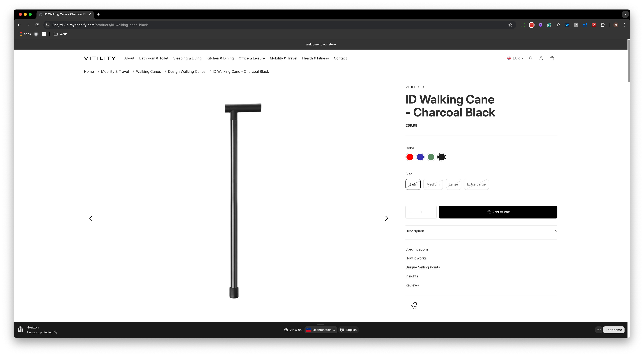The width and height of the screenshot is (644, 356).
Task: Open the three-dot menu beside Edit theme
Action: (x=599, y=330)
